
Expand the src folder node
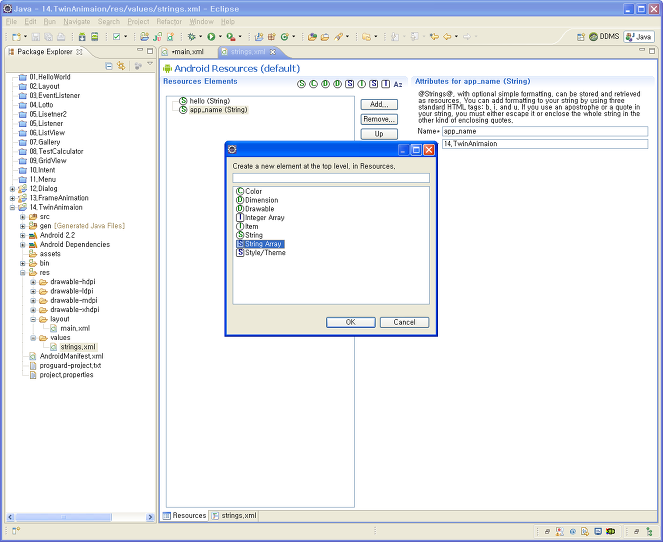coord(23,217)
